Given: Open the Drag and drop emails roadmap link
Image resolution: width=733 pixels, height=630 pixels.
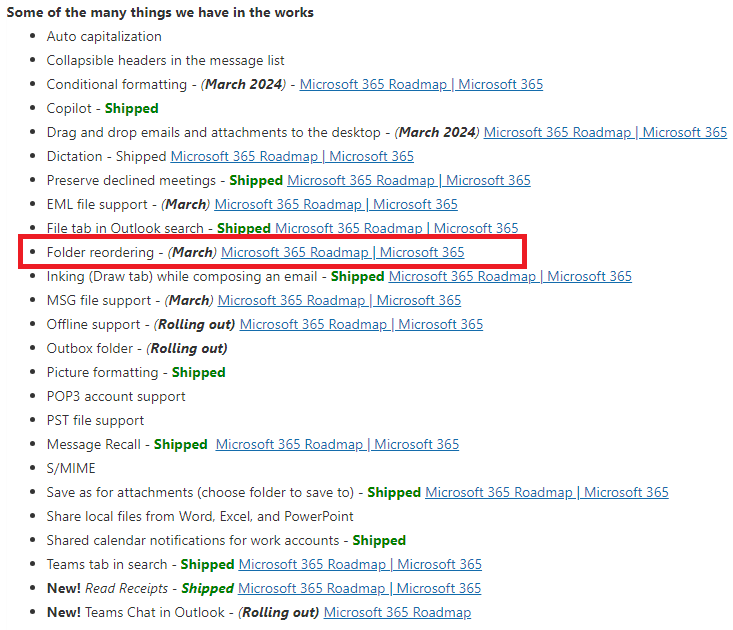Looking at the screenshot, I should 605,132.
